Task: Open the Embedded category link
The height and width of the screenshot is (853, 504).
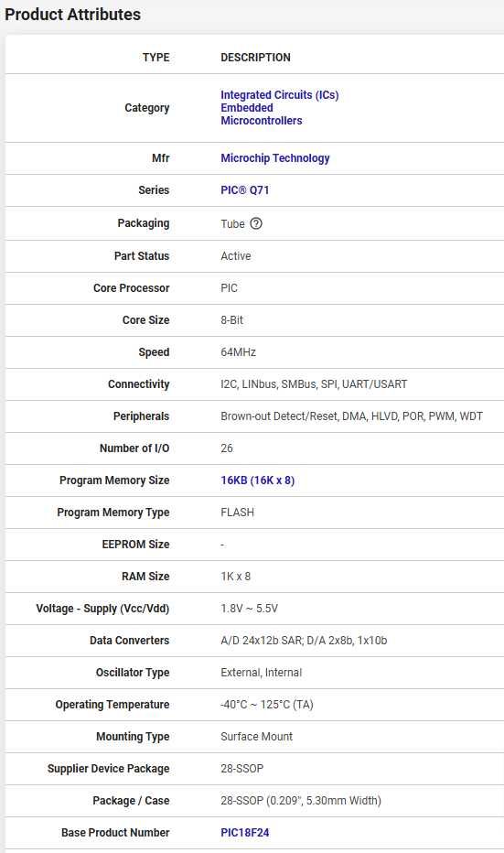Action: pyautogui.click(x=247, y=108)
